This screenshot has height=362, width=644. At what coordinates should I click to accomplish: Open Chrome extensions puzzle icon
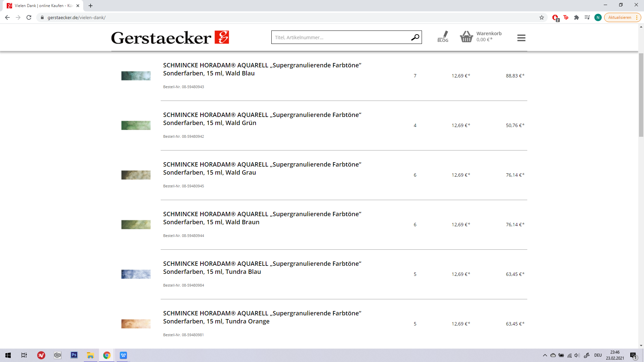tap(577, 17)
